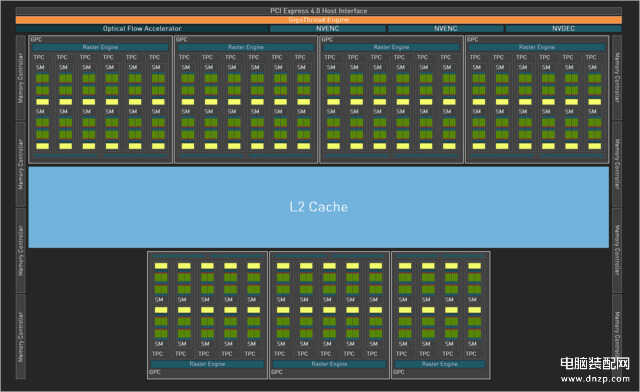
Task: Click the GPC label of top-right cluster
Action: [473, 40]
